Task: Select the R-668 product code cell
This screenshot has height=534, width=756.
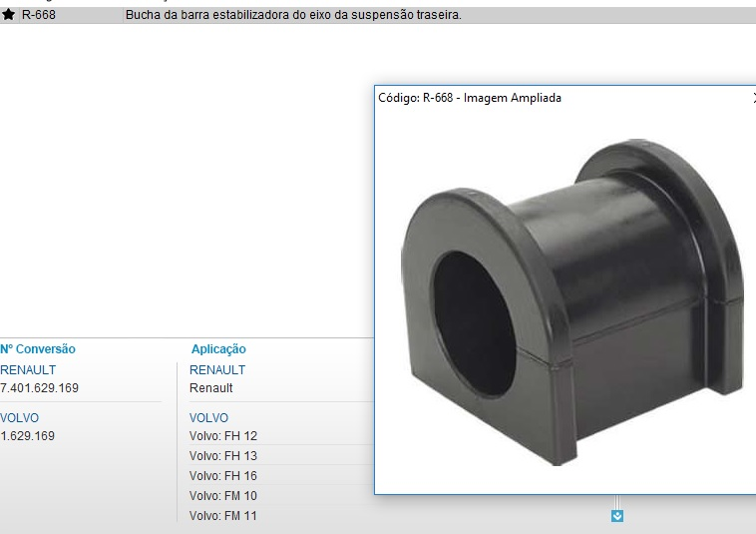Action: [x=39, y=15]
